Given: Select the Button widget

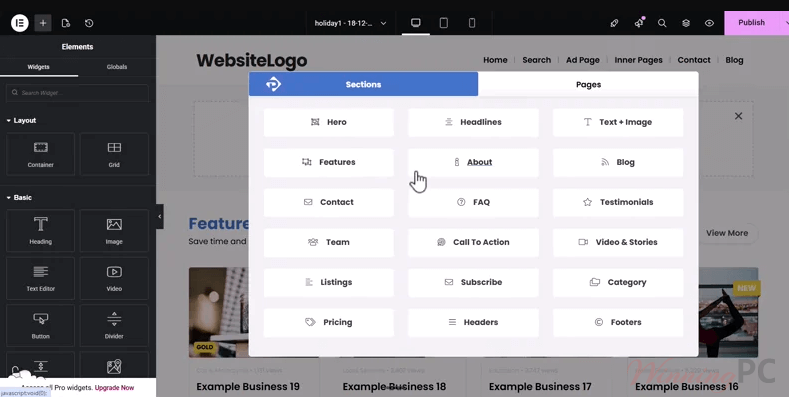Looking at the screenshot, I should [41, 326].
